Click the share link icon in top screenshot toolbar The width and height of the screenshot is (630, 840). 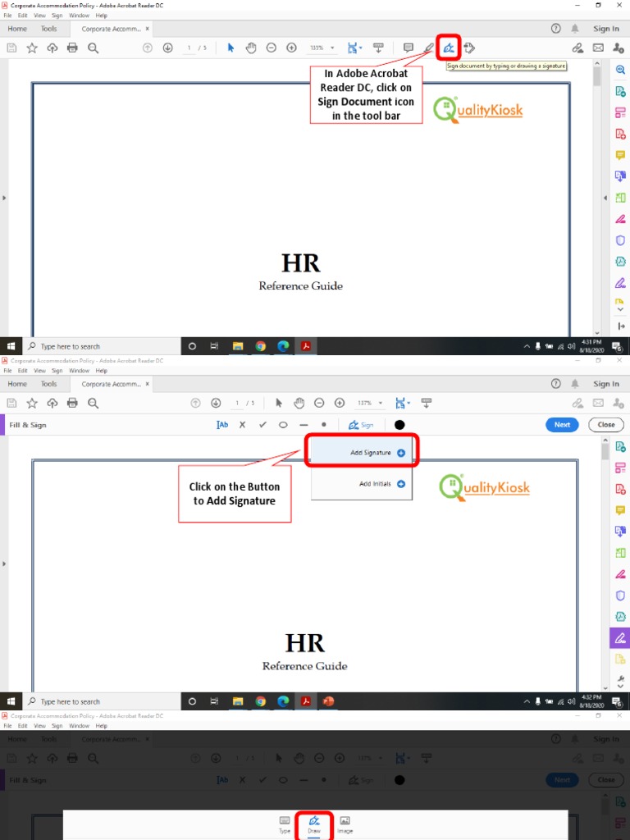[x=577, y=48]
